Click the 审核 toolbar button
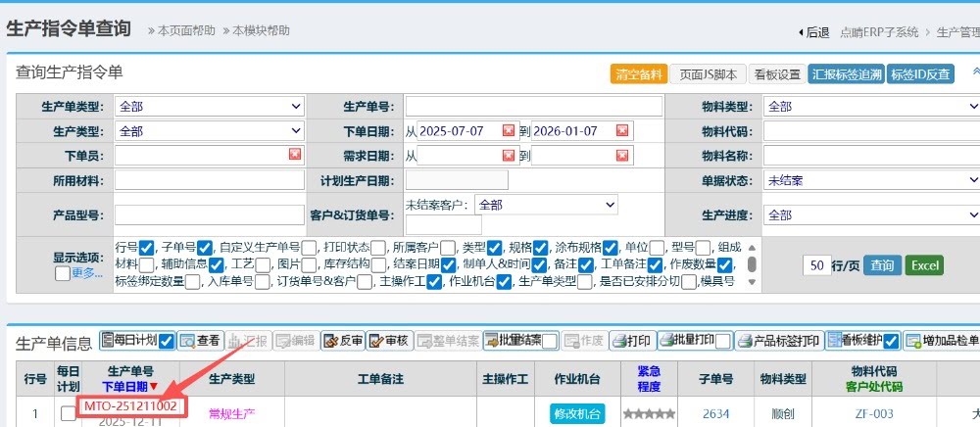Image resolution: width=980 pixels, height=427 pixels. [x=388, y=341]
